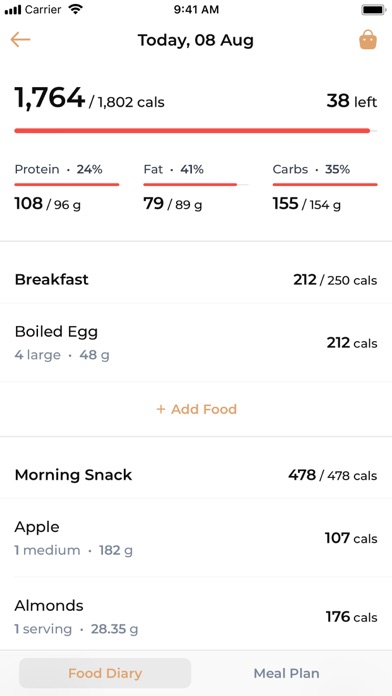The image size is (392, 696).
Task: Tap the Today, 08 Aug date title
Action: coord(196,40)
